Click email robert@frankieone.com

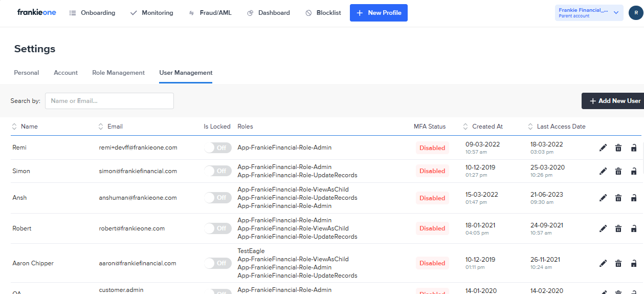(132, 228)
